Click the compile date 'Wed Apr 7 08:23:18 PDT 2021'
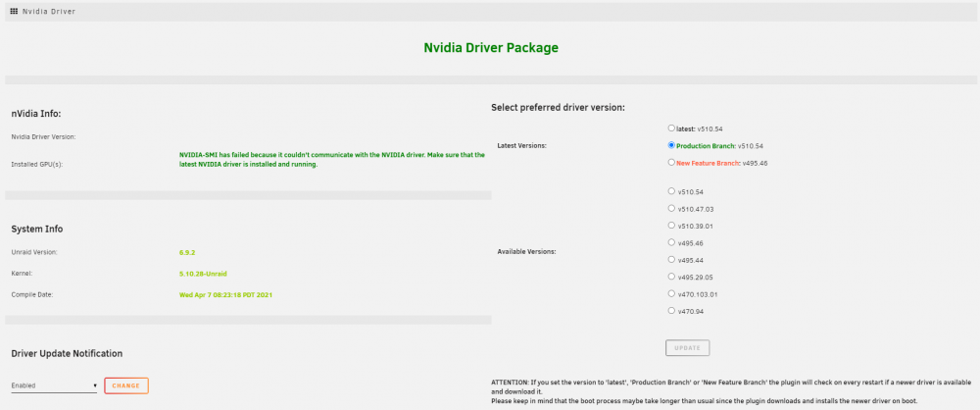 tap(225, 294)
